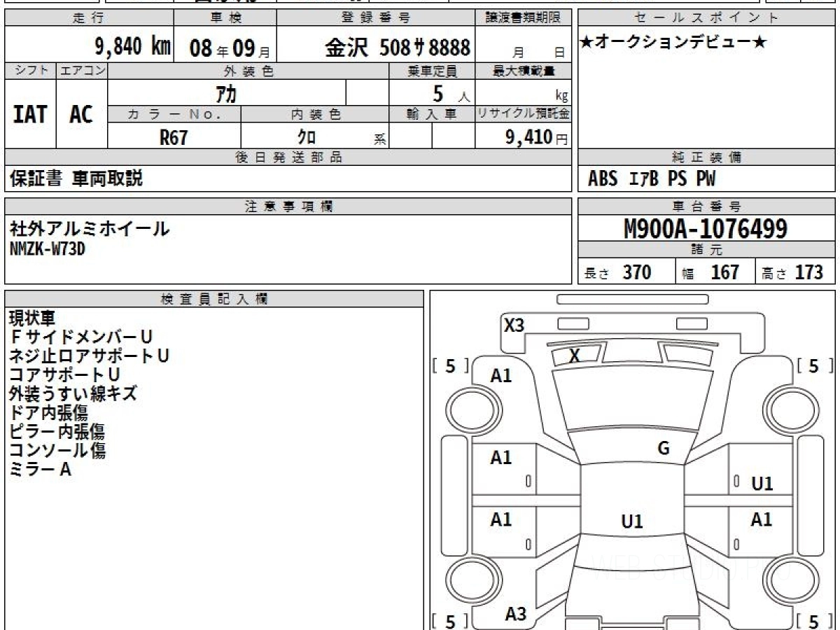Click the 9,840 km mileage value

click(x=132, y=47)
